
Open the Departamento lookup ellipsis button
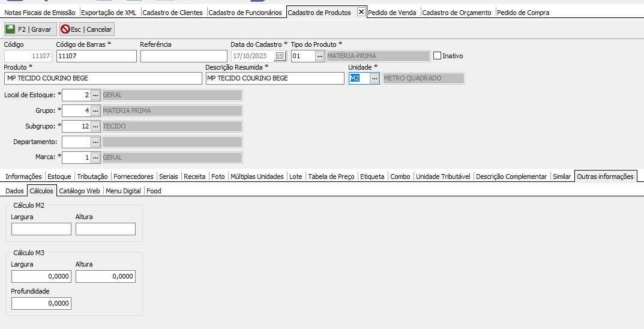tap(95, 142)
